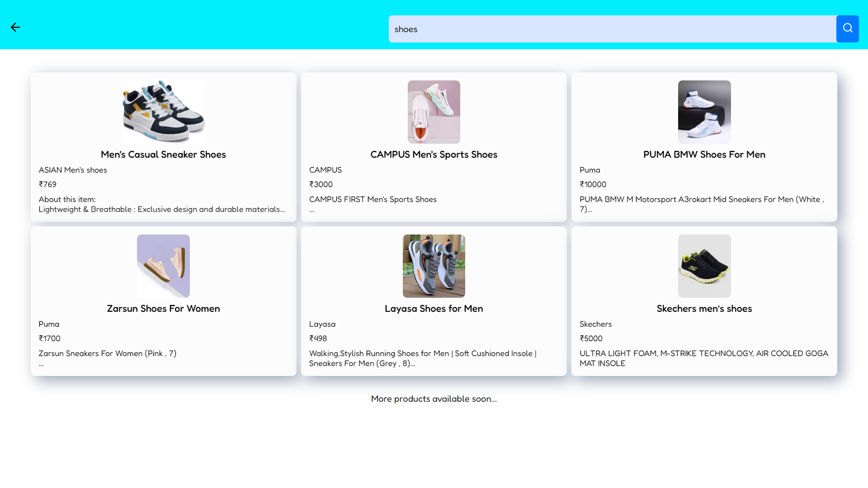Open the Men's Casual Sneaker Shoes image
The height and width of the screenshot is (488, 868).
tap(163, 112)
